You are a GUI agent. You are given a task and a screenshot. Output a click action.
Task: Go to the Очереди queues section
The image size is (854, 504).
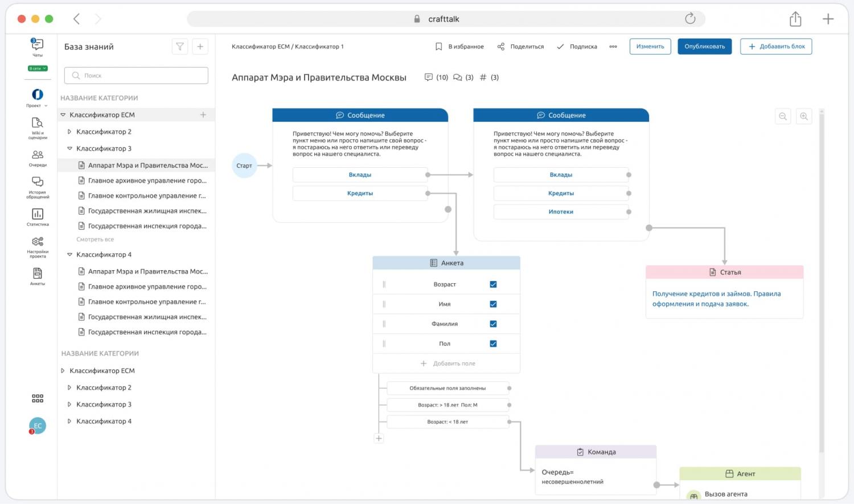tap(38, 155)
